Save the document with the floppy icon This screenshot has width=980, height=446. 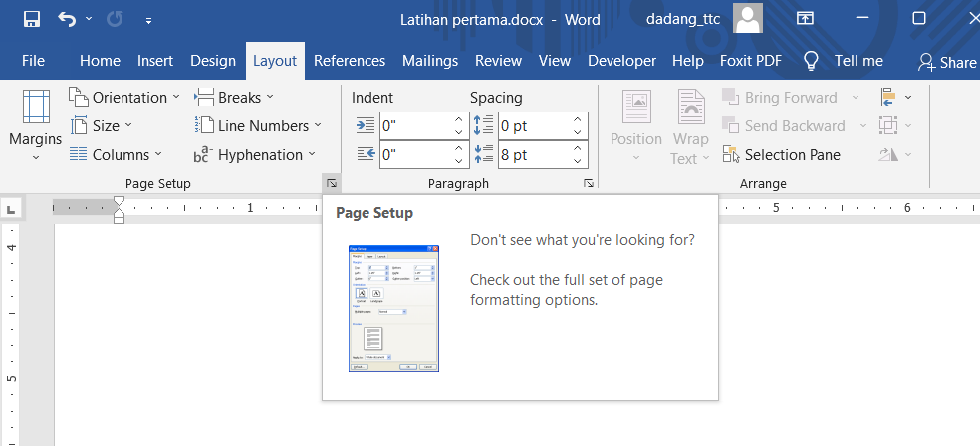click(x=31, y=19)
